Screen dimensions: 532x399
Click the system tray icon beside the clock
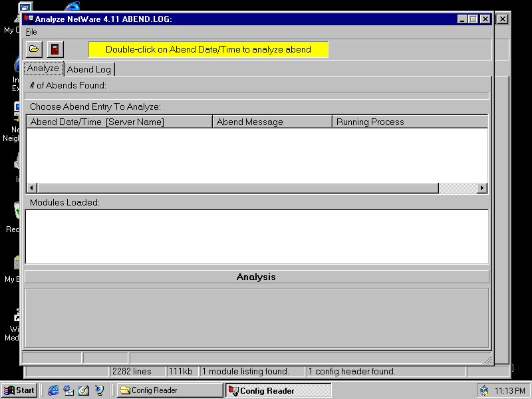[x=484, y=391]
